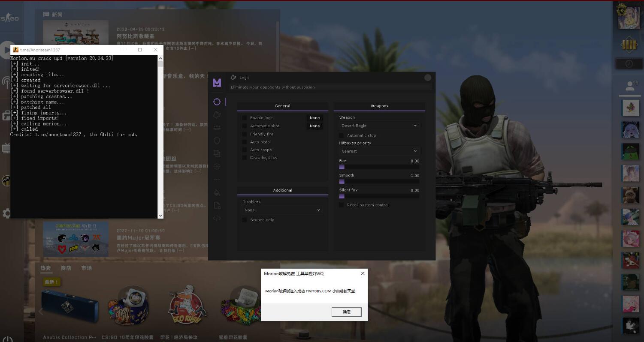The height and width of the screenshot is (342, 644).
Task: Click the 确定 button in the Morion dialog
Action: pos(346,312)
